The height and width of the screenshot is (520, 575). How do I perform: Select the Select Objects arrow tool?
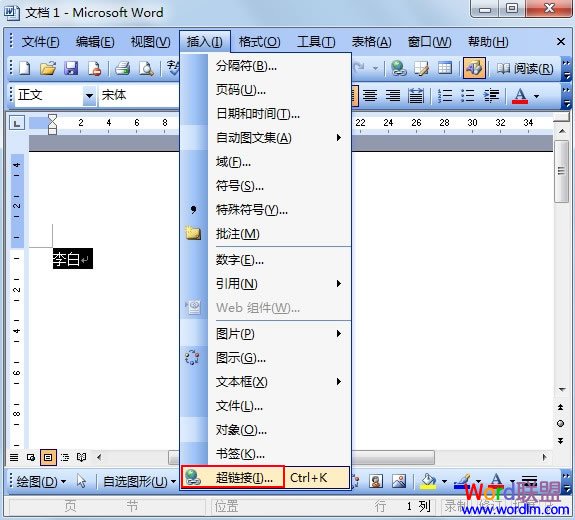[81, 481]
